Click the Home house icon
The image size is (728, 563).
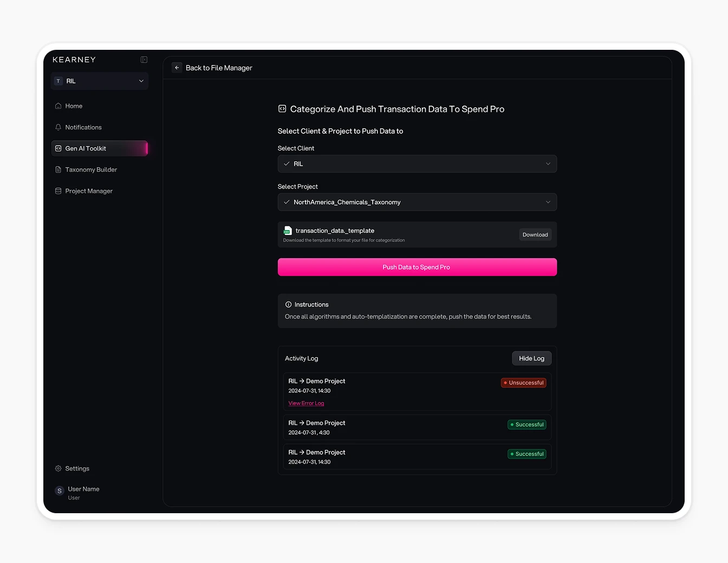58,106
